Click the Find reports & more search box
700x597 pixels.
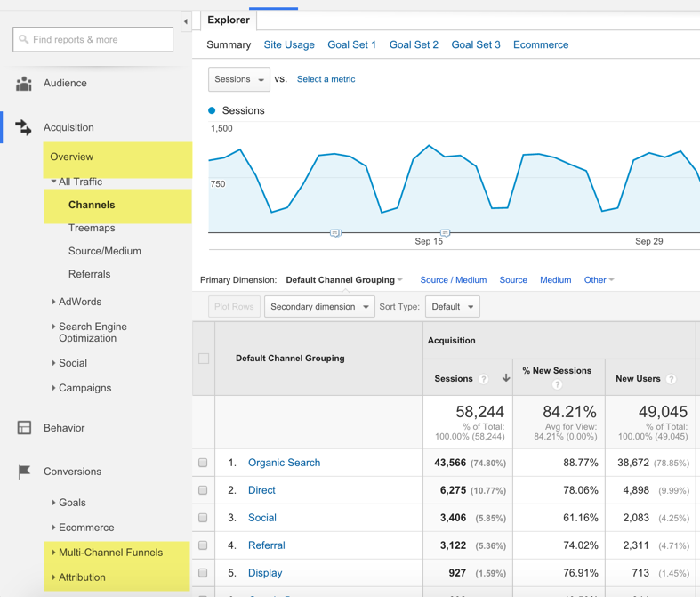93,39
